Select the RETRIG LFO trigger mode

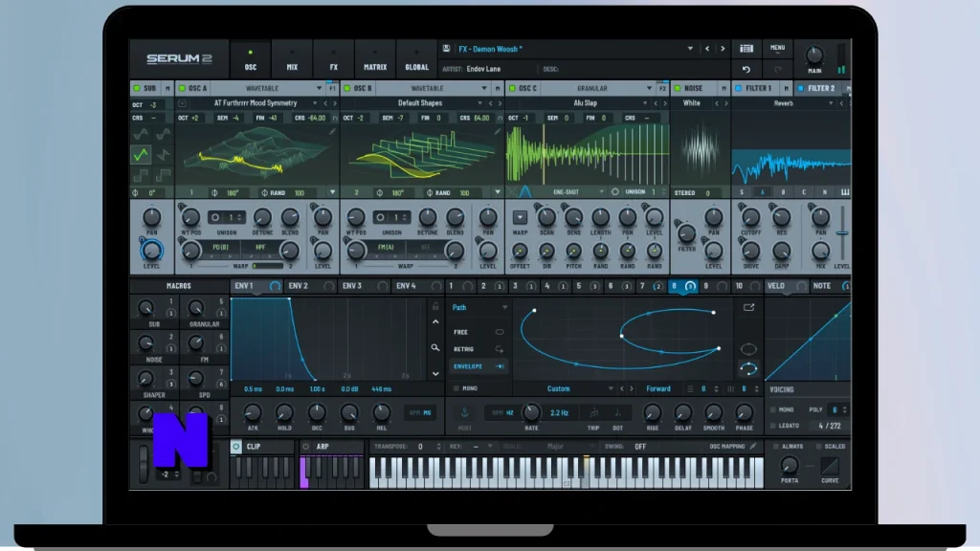(479, 349)
